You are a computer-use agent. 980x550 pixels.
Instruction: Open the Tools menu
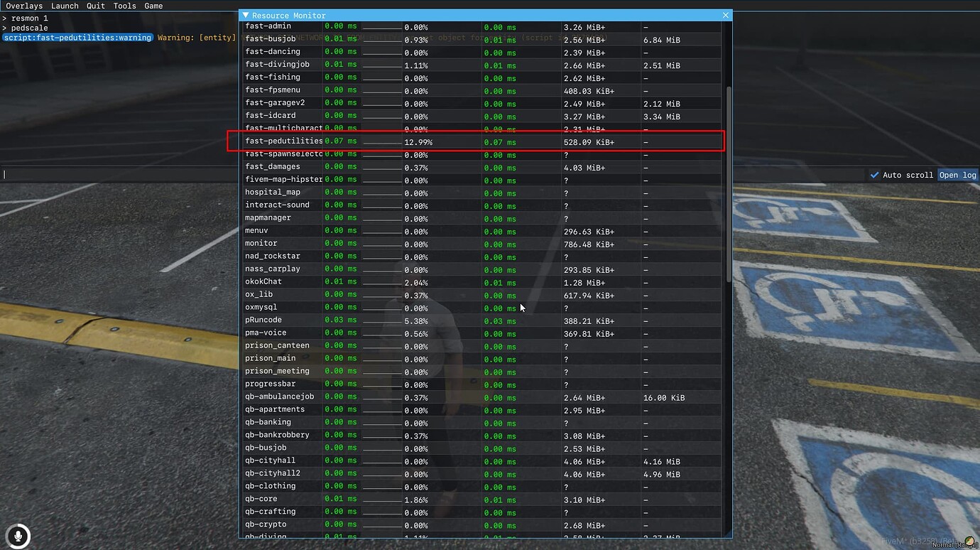[124, 6]
